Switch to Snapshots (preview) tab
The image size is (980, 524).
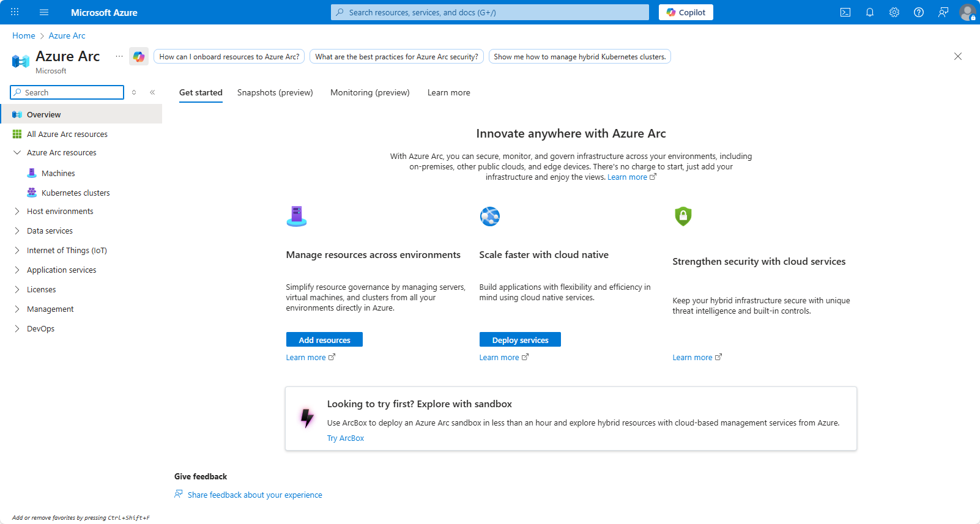point(275,93)
